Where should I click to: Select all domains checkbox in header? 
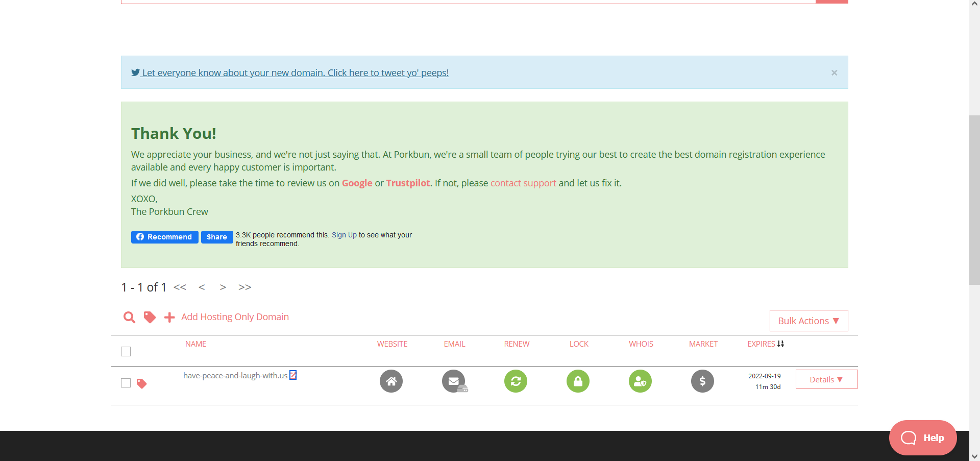point(126,352)
